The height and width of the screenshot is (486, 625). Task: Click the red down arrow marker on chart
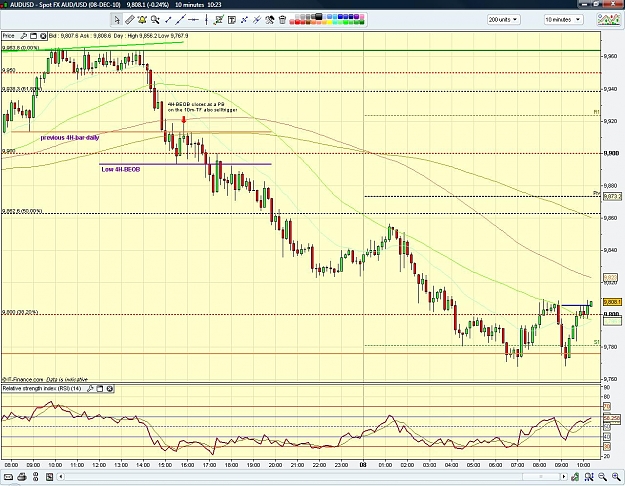pyautogui.click(x=184, y=119)
